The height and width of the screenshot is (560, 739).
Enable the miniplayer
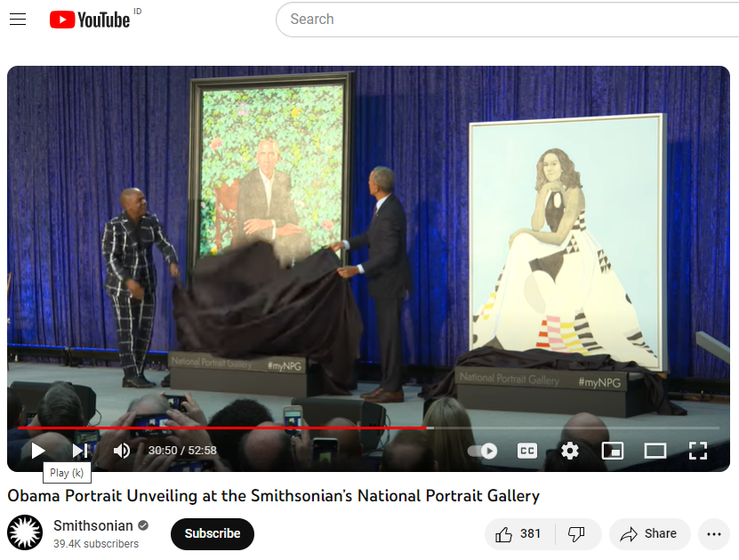point(612,451)
